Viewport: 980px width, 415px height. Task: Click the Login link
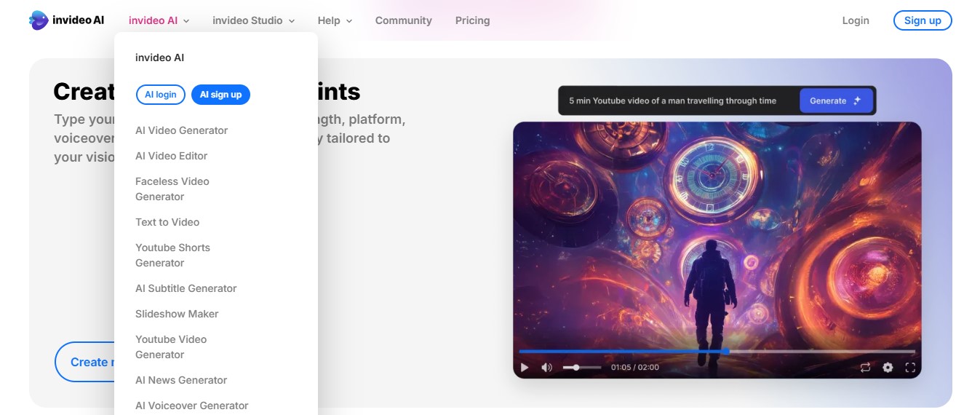(x=856, y=20)
